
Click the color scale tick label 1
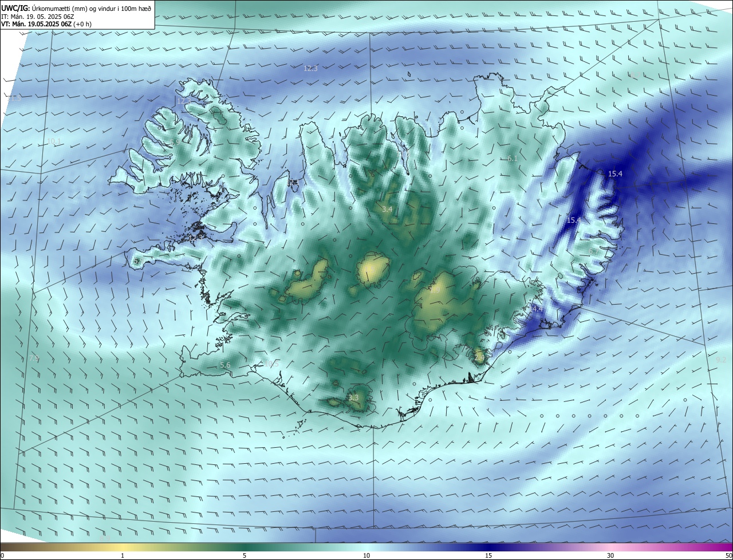(123, 555)
